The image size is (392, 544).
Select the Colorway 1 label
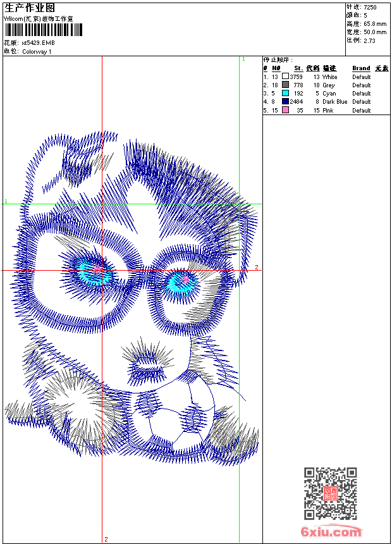click(x=37, y=52)
